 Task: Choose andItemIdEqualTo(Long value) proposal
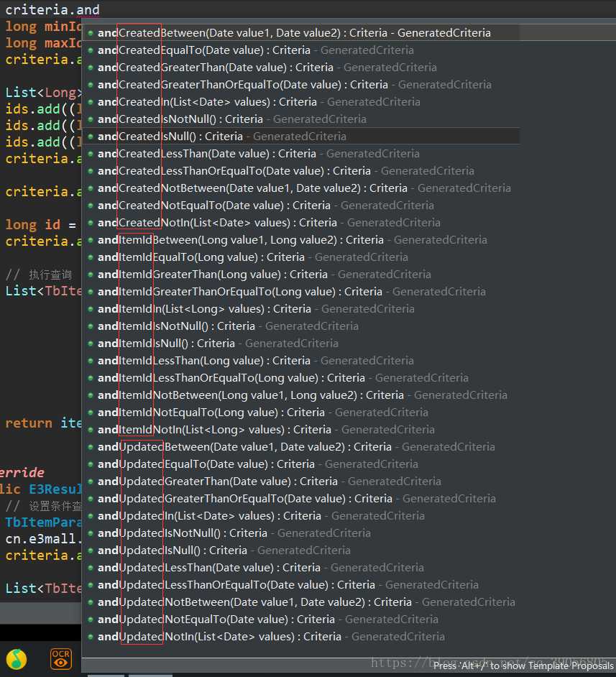pyautogui.click(x=300, y=257)
